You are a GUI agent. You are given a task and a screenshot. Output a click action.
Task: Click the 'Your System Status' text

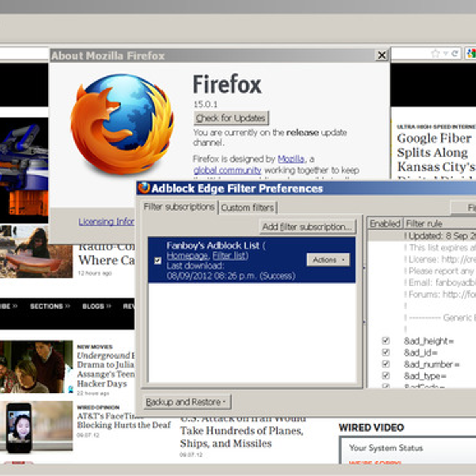point(386,448)
